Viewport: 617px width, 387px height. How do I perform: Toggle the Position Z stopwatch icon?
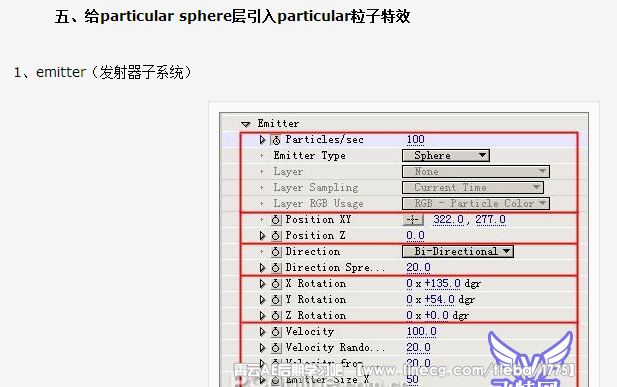[276, 236]
